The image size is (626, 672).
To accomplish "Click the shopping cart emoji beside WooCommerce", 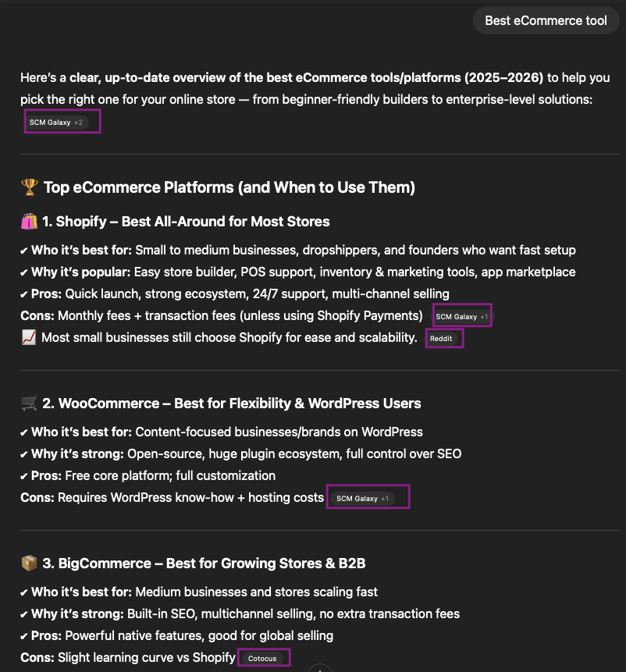I will point(29,404).
